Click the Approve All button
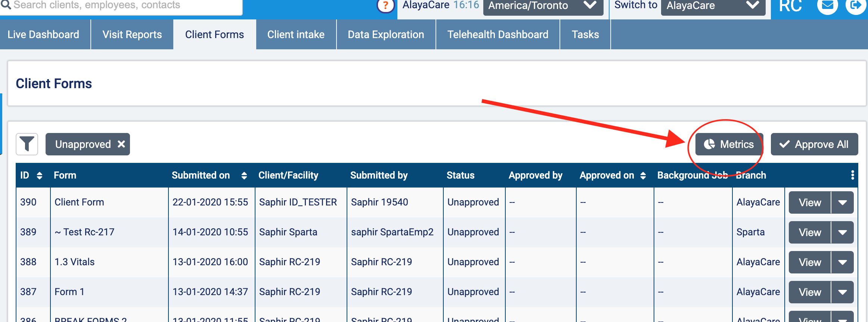The width and height of the screenshot is (868, 322). point(814,144)
